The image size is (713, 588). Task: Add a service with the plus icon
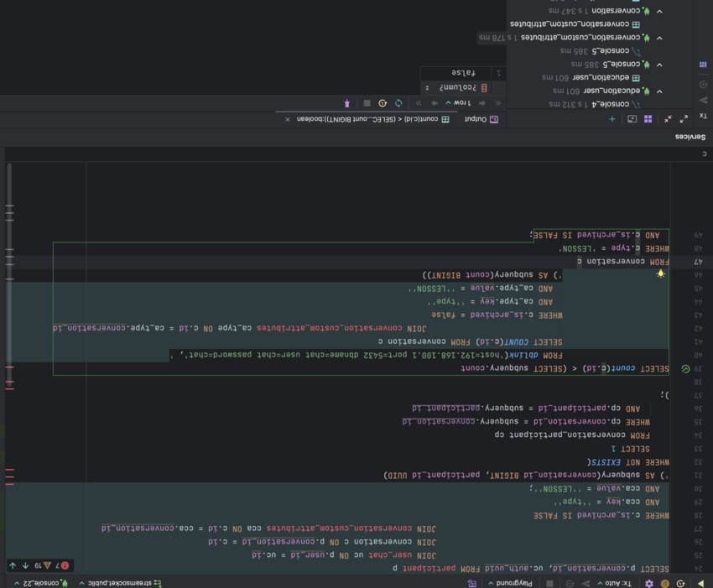[612, 119]
